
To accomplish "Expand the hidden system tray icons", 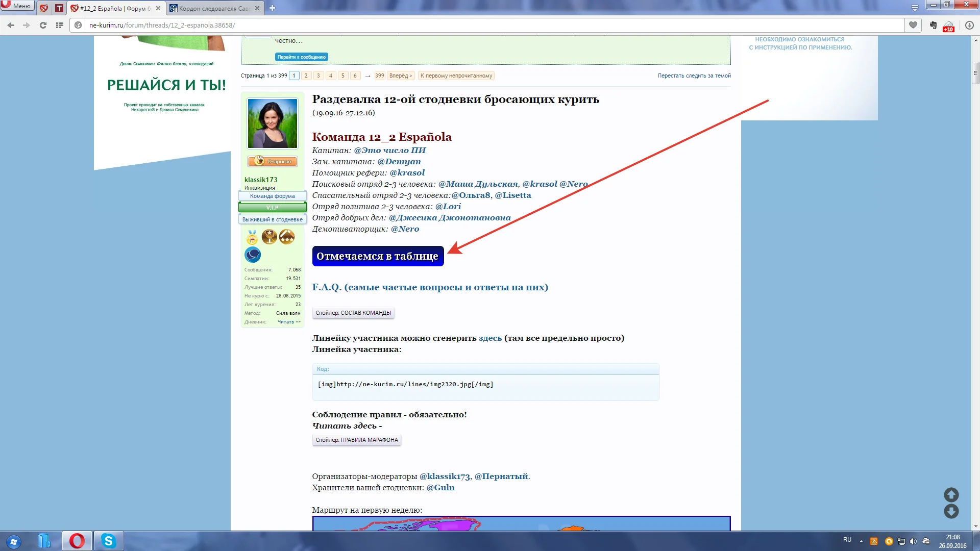I will coord(861,542).
